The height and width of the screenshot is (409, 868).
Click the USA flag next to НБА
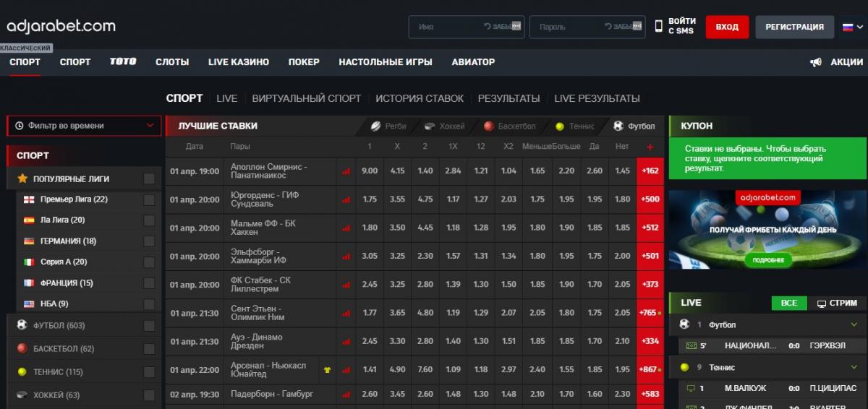29,304
